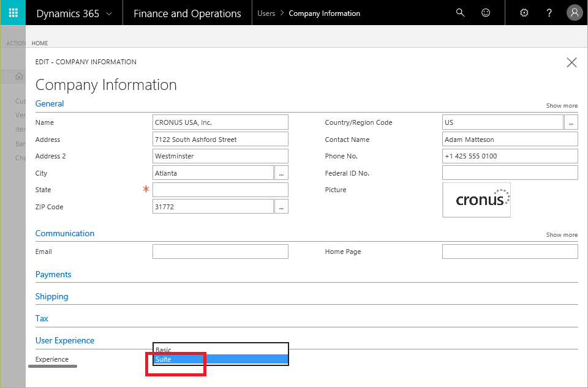Expand the Tax section

[x=42, y=318]
